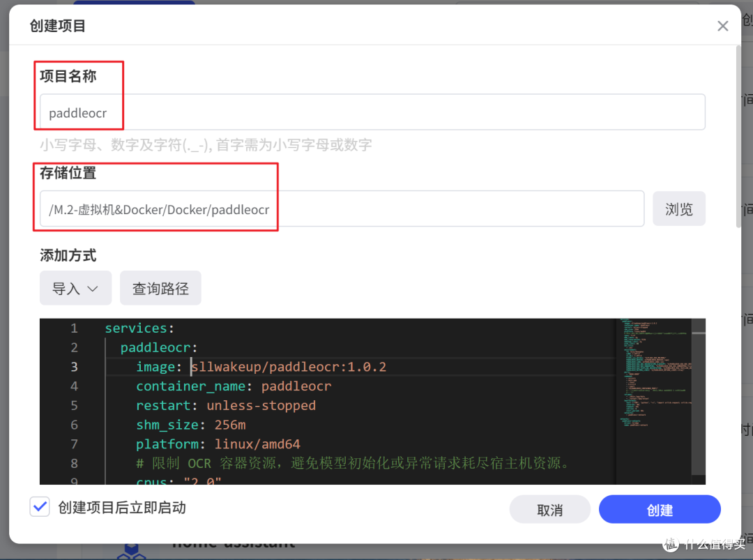Click the dialog's vertical scrollbar
The image size is (753, 560).
[738, 137]
